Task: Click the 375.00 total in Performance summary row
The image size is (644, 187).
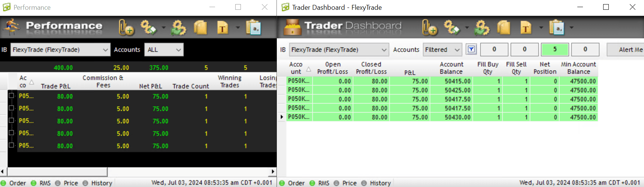Action: point(159,68)
